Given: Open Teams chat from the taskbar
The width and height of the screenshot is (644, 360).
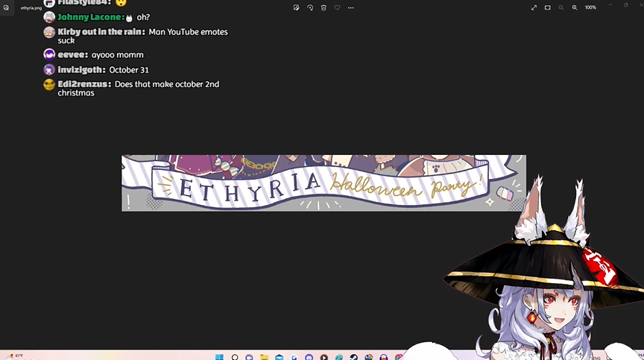Looking at the screenshot, I should pos(249,357).
